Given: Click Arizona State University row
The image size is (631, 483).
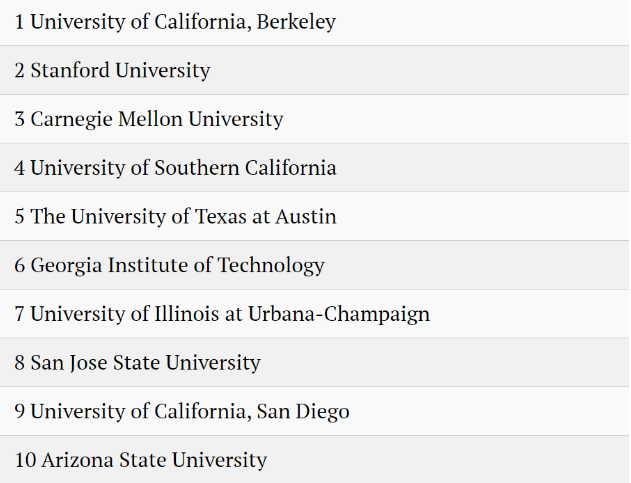Looking at the screenshot, I should 315,460.
